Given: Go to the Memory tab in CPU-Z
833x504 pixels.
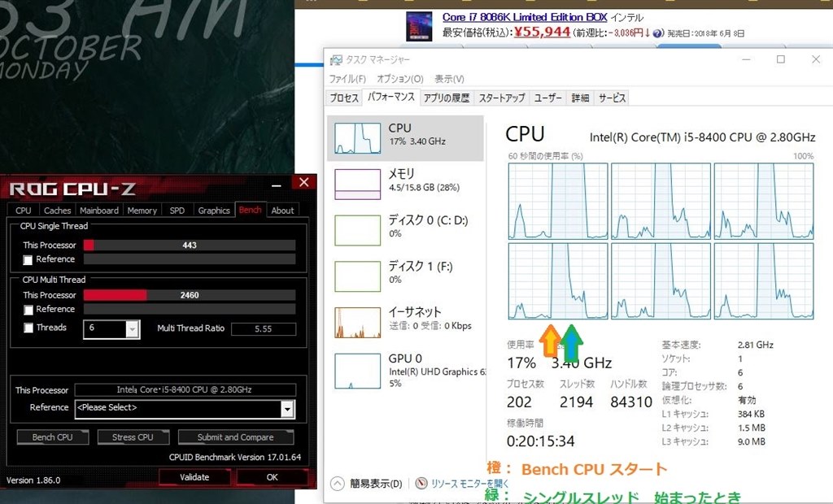Looking at the screenshot, I should 142,211.
